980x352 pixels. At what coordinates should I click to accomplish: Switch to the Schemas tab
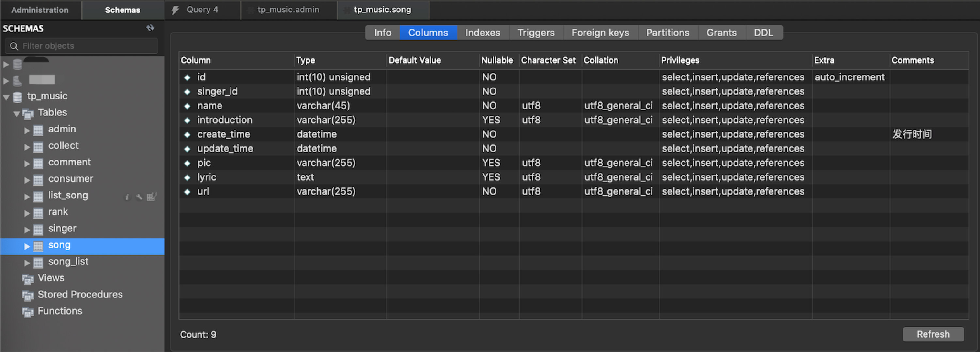point(122,10)
